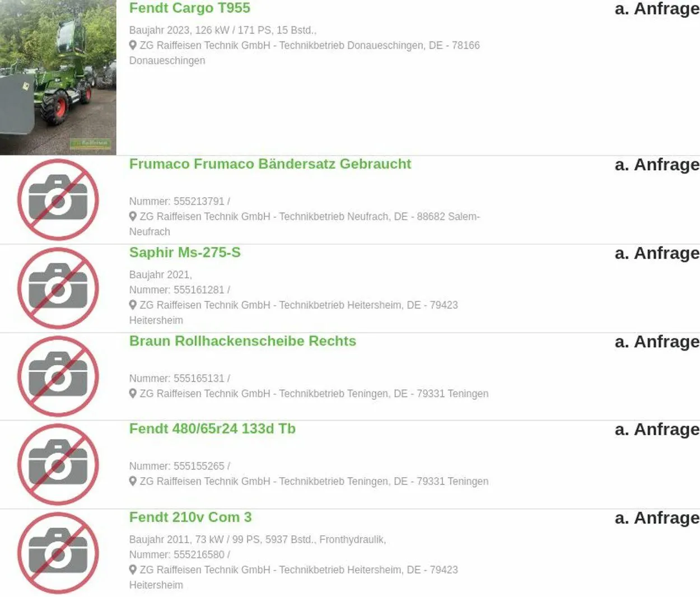Viewport: 700px width, 597px height.
Task: Click the location pin for Donaueschingen dealer
Action: tap(133, 45)
